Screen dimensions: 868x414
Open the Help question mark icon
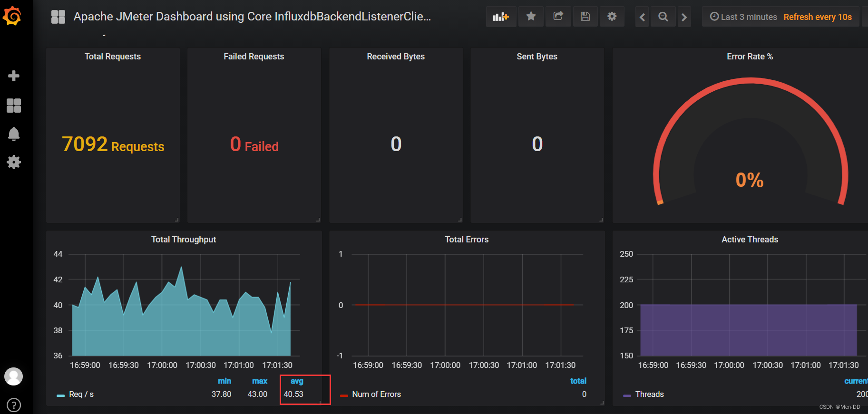point(14,405)
